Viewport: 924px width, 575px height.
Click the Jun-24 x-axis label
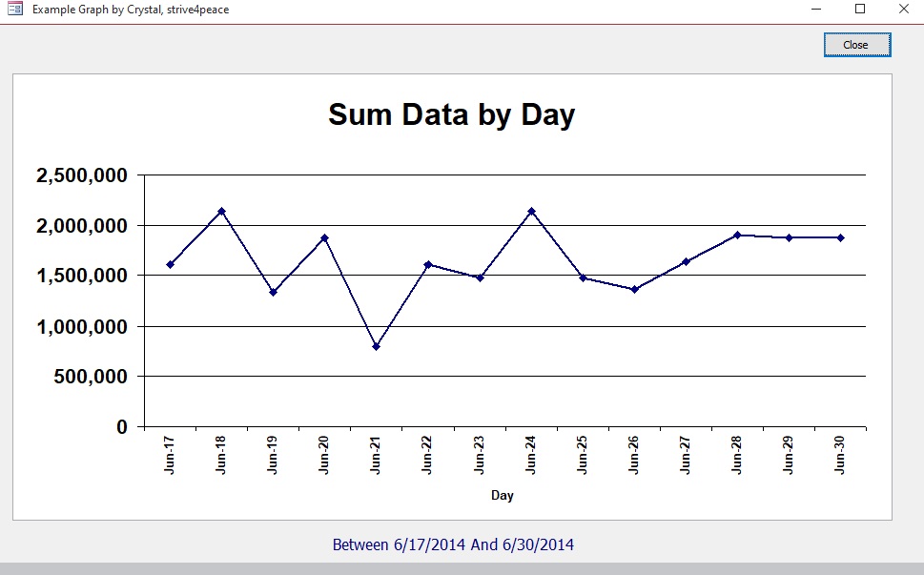coord(530,455)
